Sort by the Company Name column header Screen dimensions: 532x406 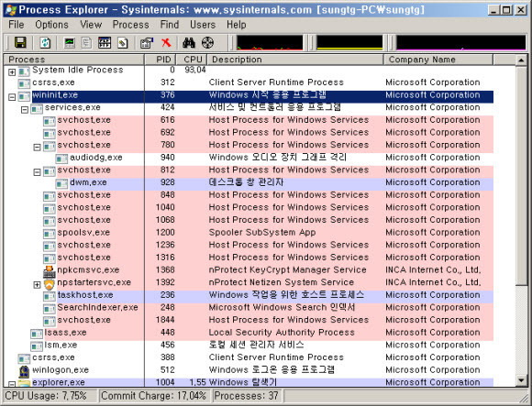(x=438, y=60)
